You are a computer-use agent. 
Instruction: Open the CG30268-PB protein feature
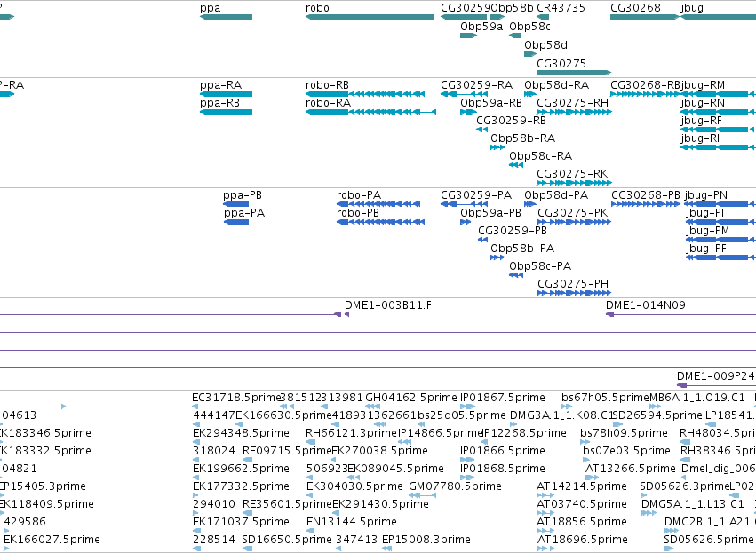click(646, 204)
